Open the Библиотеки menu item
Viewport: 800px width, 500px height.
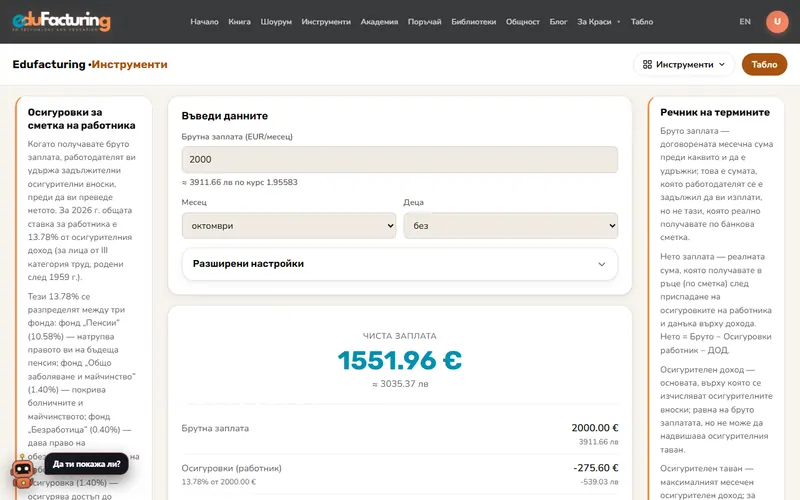473,21
